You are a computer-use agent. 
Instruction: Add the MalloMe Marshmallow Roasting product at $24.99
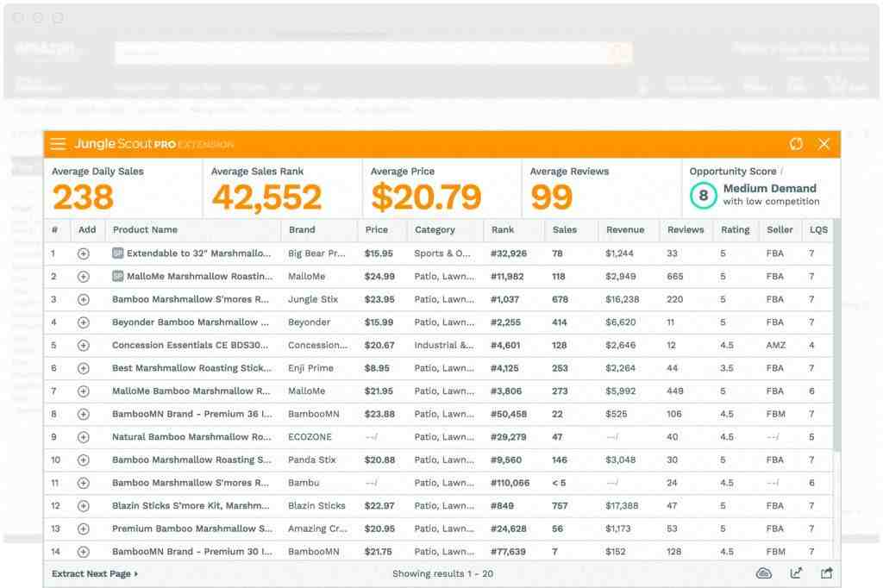pos(84,277)
